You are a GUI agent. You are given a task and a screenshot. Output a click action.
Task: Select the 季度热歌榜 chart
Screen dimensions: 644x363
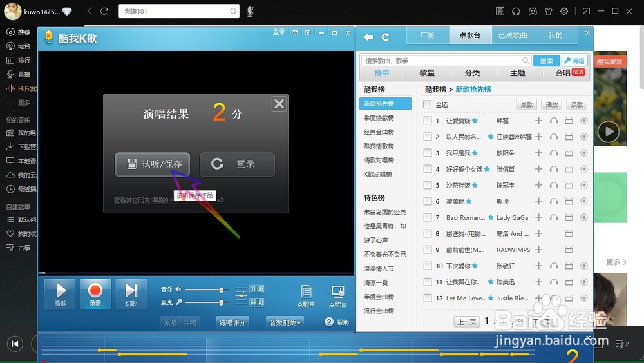pos(379,117)
